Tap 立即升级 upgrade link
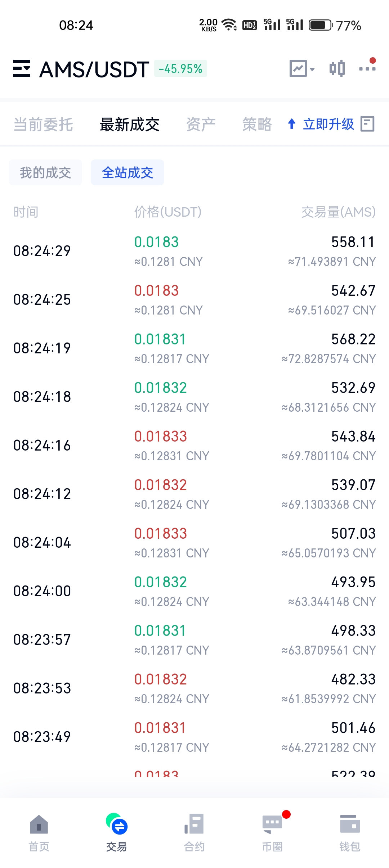This screenshot has height=868, width=389. 321,125
